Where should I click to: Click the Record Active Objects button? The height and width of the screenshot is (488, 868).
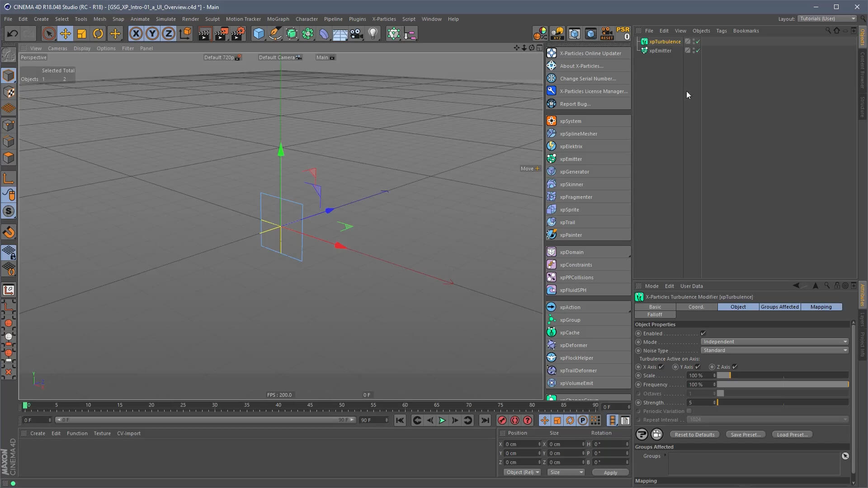[x=502, y=421]
